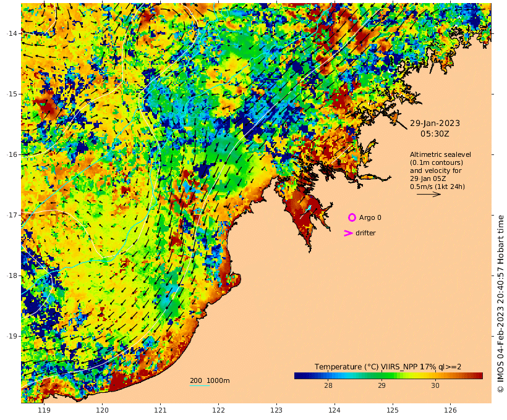Click the 126 longitude axis label
Viewport: 507px width, 420px height.
[x=450, y=410]
